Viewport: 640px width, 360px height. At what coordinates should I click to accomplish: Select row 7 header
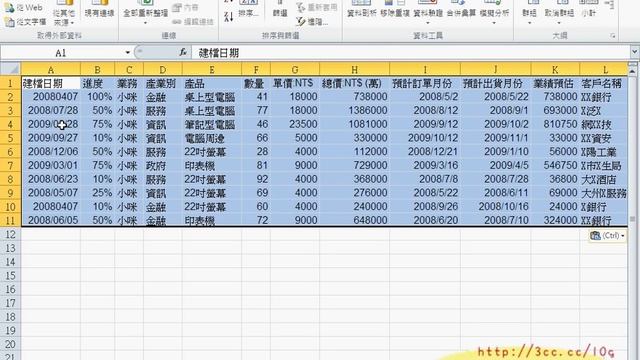point(10,165)
